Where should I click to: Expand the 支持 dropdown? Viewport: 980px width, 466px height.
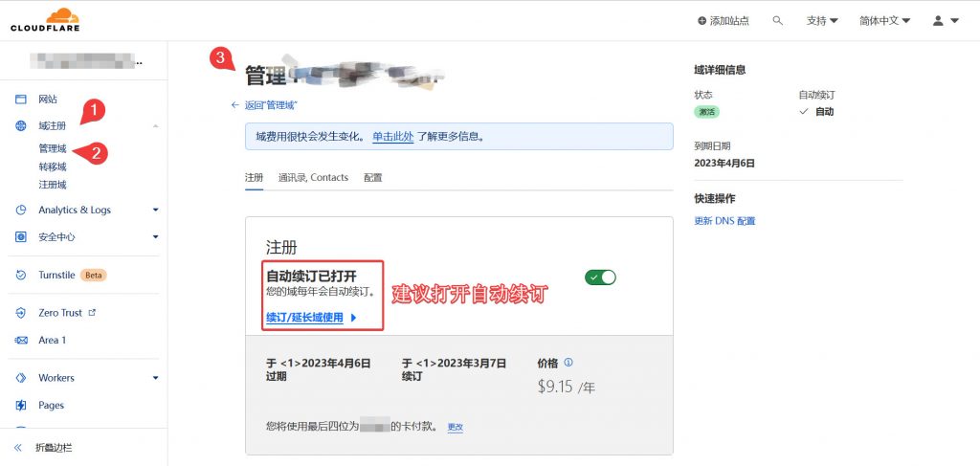pos(822,21)
